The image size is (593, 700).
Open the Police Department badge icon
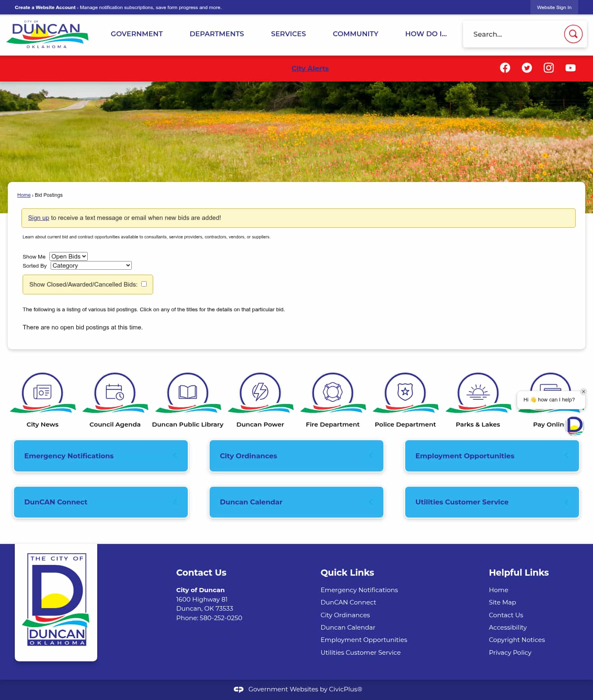(405, 392)
